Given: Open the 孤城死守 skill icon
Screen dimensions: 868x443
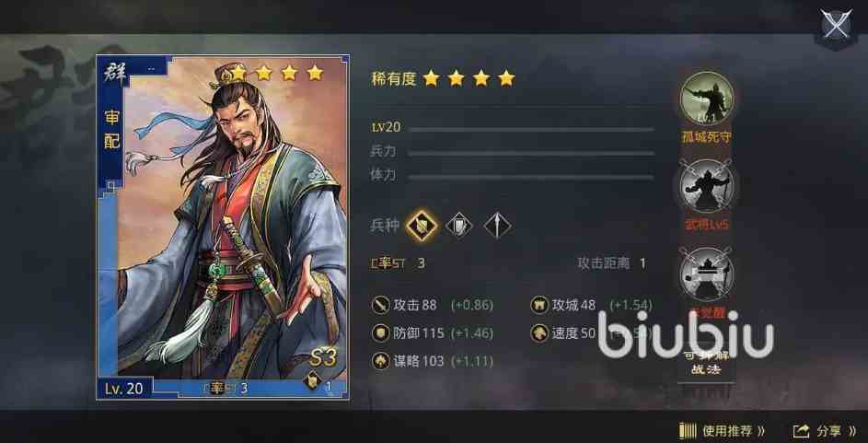Looking at the screenshot, I should (x=706, y=99).
